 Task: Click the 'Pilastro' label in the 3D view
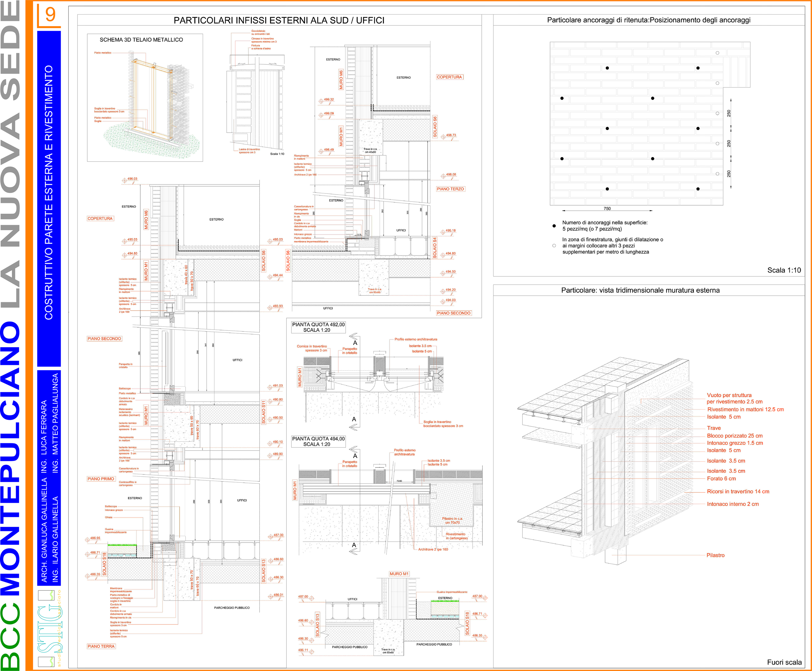point(716,555)
